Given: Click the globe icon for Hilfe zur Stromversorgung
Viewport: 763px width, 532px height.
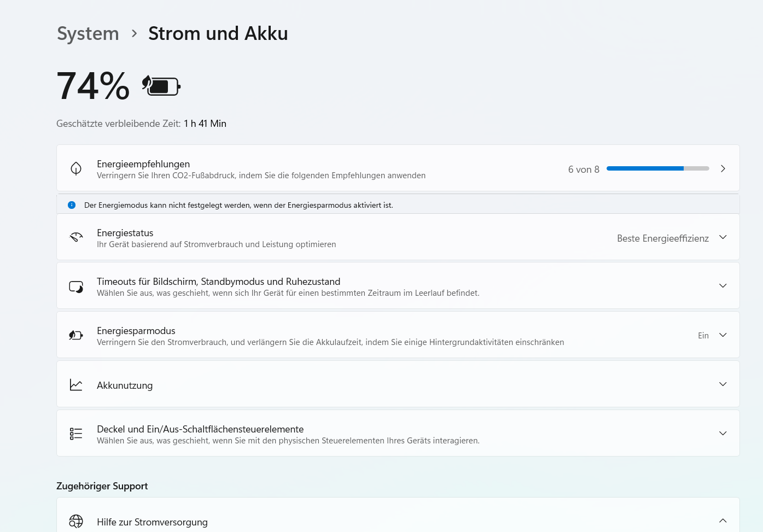Looking at the screenshot, I should tap(76, 521).
